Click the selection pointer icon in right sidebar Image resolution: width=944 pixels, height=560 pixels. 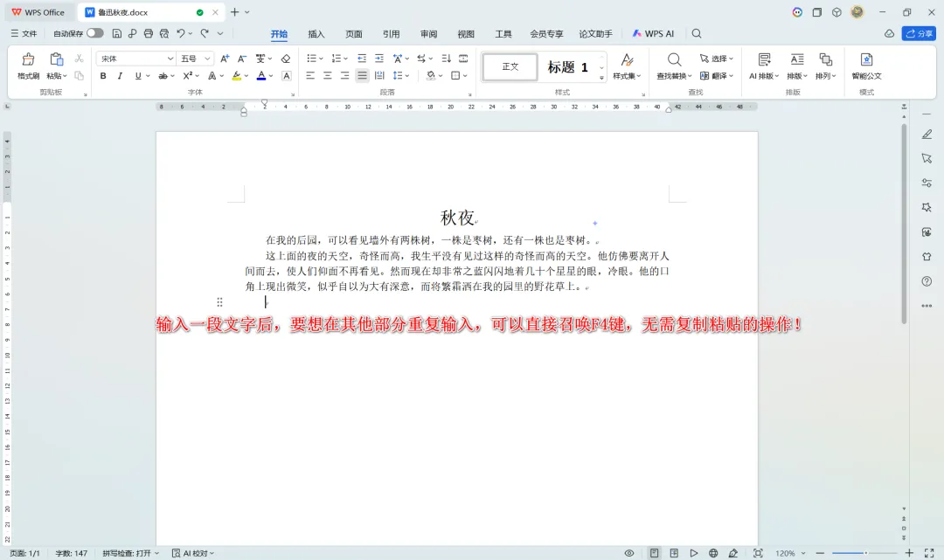click(x=927, y=158)
